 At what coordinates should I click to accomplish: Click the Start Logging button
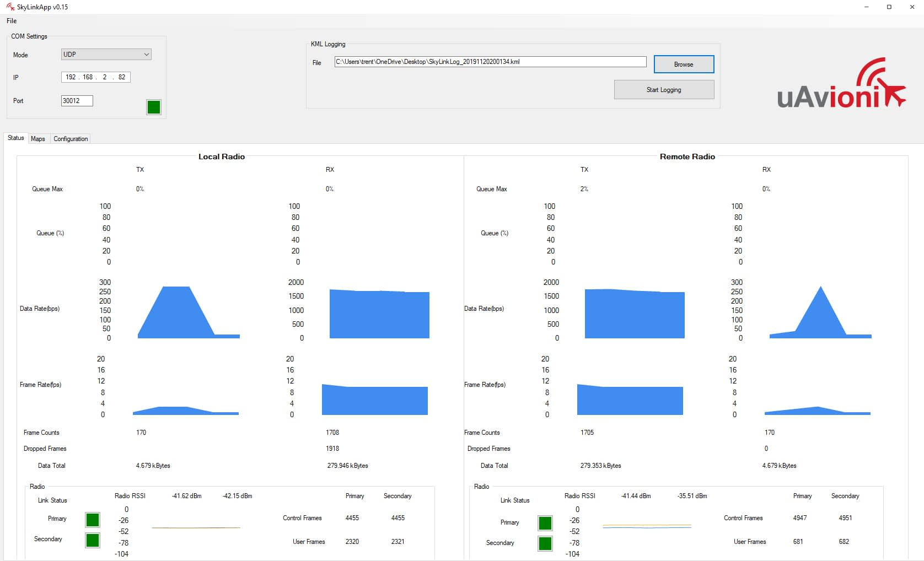[664, 90]
